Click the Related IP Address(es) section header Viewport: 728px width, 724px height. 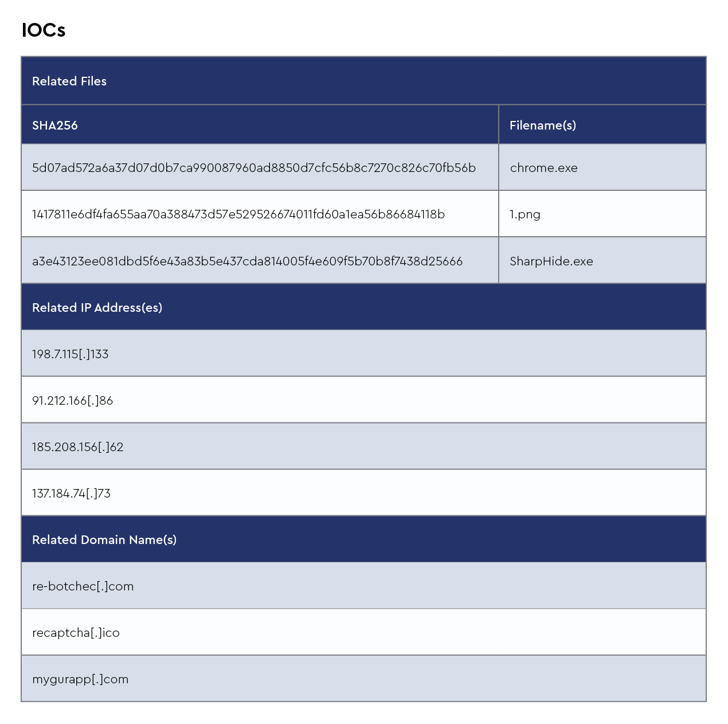click(x=97, y=308)
